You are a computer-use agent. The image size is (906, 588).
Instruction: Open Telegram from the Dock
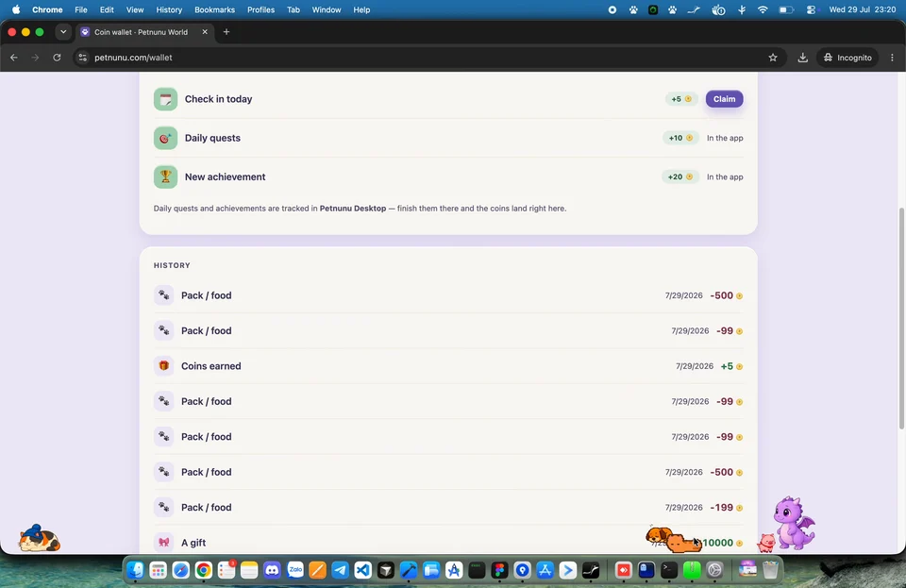pyautogui.click(x=341, y=570)
